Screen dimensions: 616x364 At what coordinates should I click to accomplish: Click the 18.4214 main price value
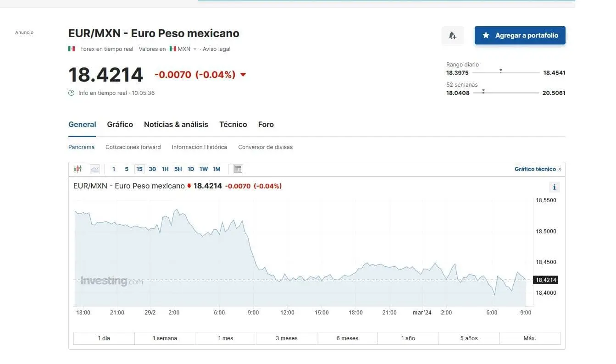click(105, 75)
